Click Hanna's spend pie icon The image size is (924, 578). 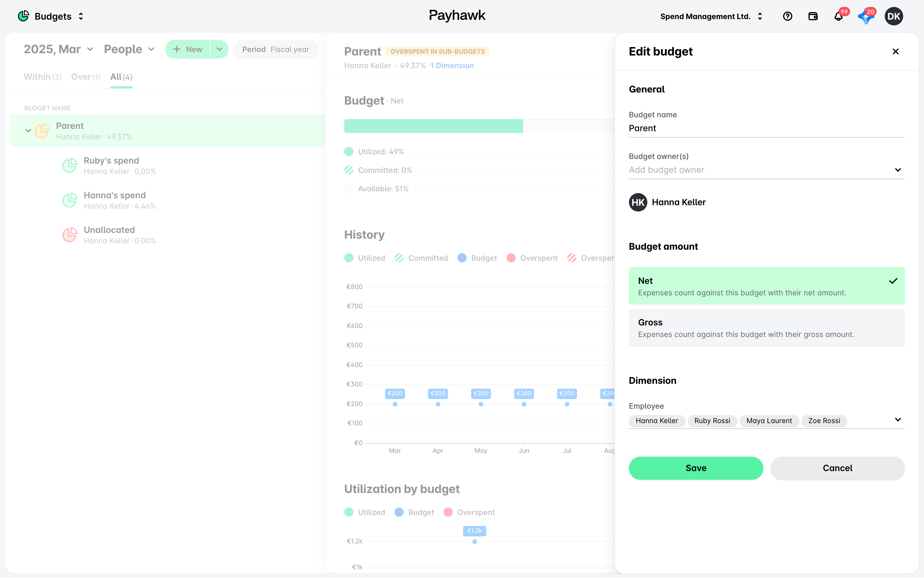click(x=70, y=200)
